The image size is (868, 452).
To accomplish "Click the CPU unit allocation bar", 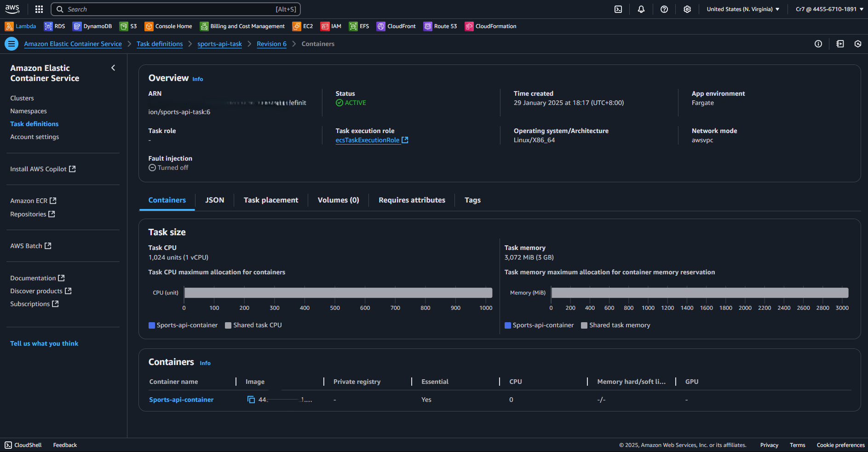I will (338, 293).
